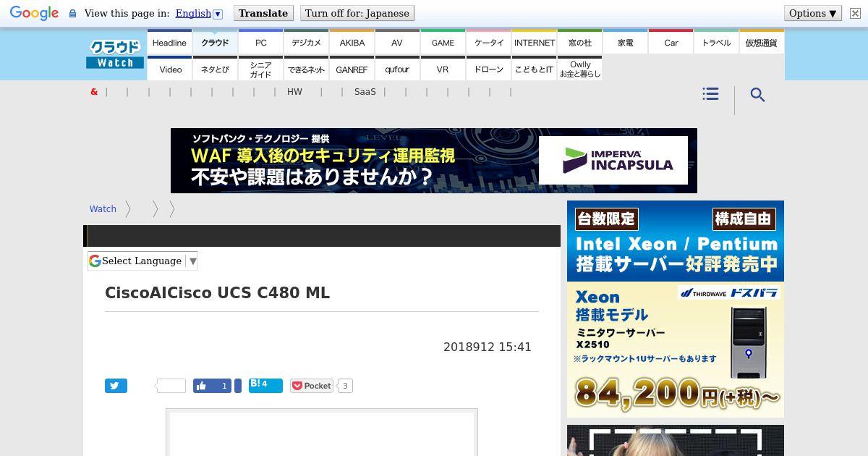Viewport: 868px width, 456px height.
Task: Open the できるネット tab
Action: tap(307, 69)
